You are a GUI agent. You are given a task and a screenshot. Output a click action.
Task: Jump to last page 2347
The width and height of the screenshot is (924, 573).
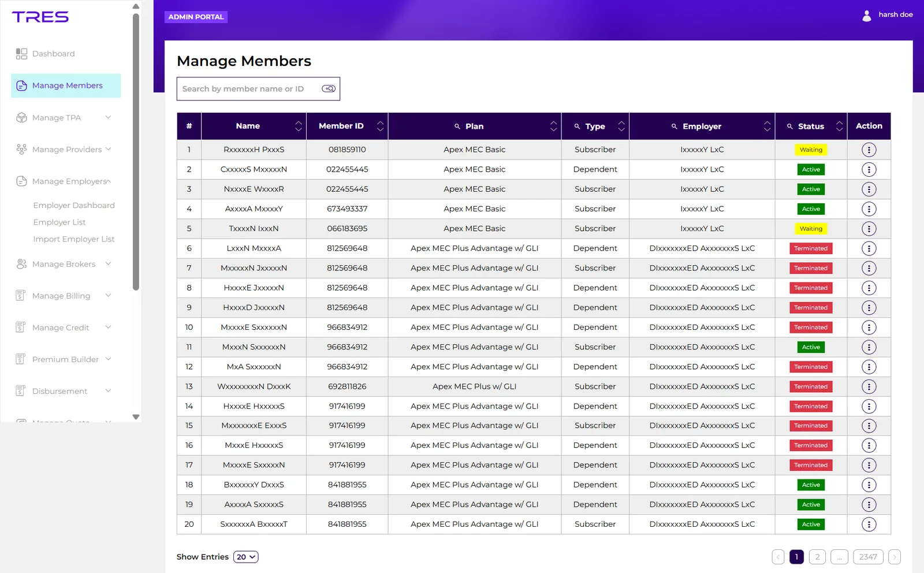click(867, 557)
